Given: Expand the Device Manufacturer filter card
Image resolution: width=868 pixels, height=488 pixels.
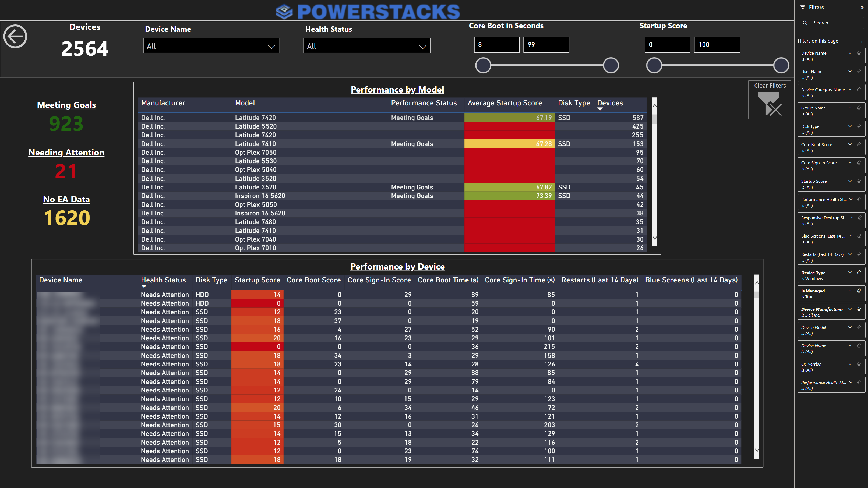Looking at the screenshot, I should [x=850, y=309].
